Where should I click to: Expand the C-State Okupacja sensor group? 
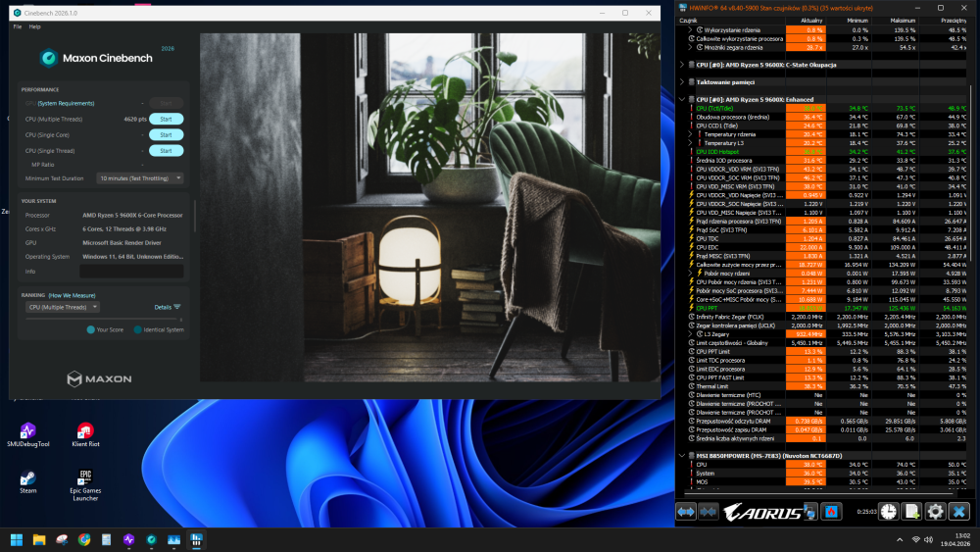pos(682,65)
